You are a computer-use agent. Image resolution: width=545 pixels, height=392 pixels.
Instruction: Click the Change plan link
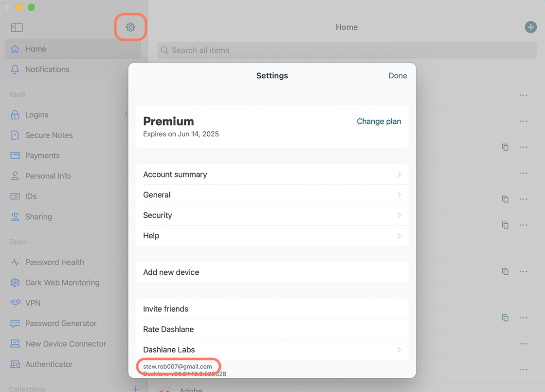(379, 122)
